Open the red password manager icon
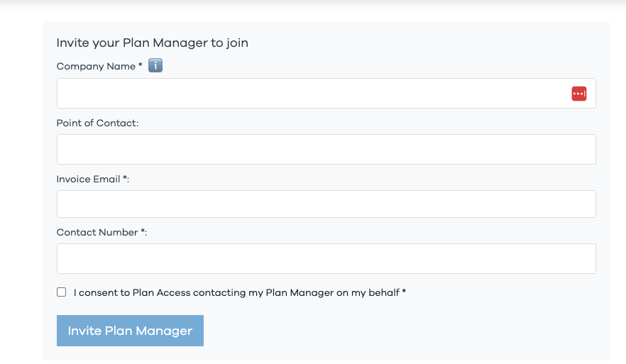Screen dimensions: 626x364 (x=578, y=94)
